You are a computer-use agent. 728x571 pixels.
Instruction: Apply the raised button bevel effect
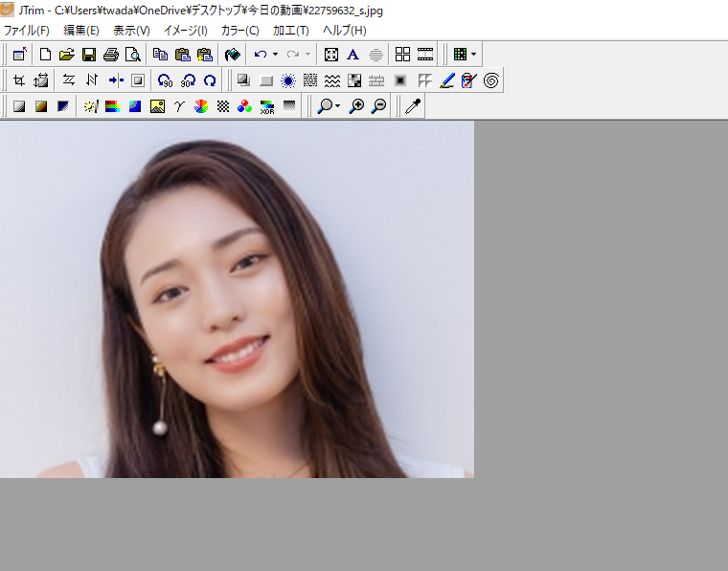266,80
